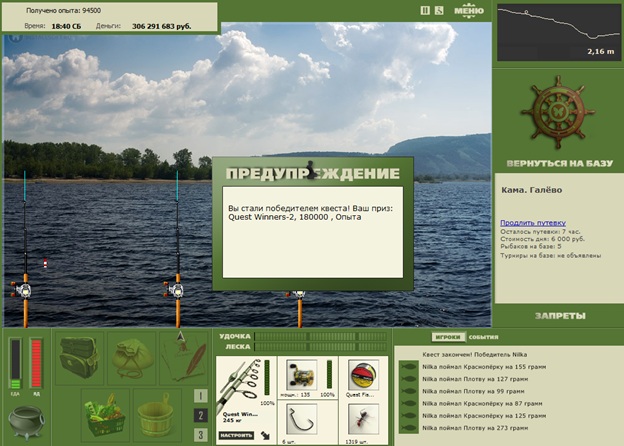Image resolution: width=624 pixels, height=446 pixels.
Task: Click Nilka поймал Плотву на 273 грамм
Action: tap(475, 428)
